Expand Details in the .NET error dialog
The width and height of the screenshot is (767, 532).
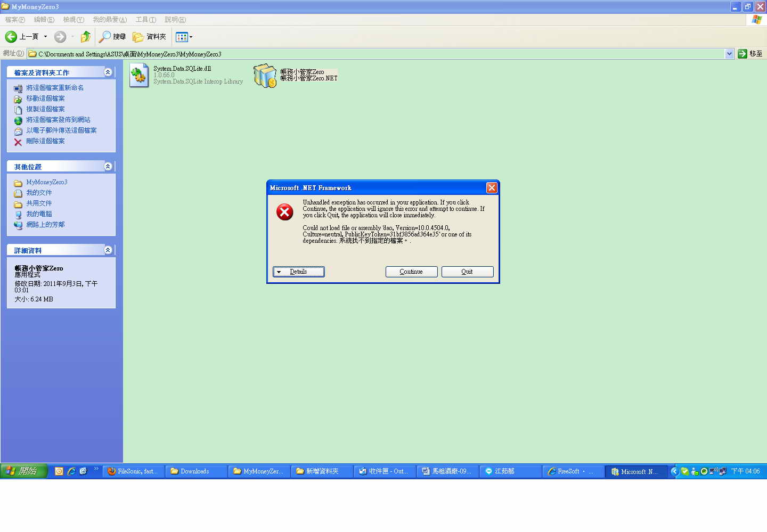click(299, 272)
